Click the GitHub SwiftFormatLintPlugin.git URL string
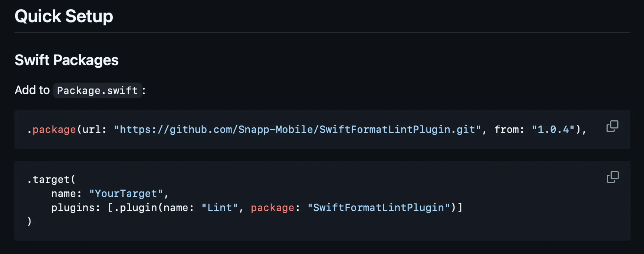Screen dimensions: 644x254 click(298, 130)
